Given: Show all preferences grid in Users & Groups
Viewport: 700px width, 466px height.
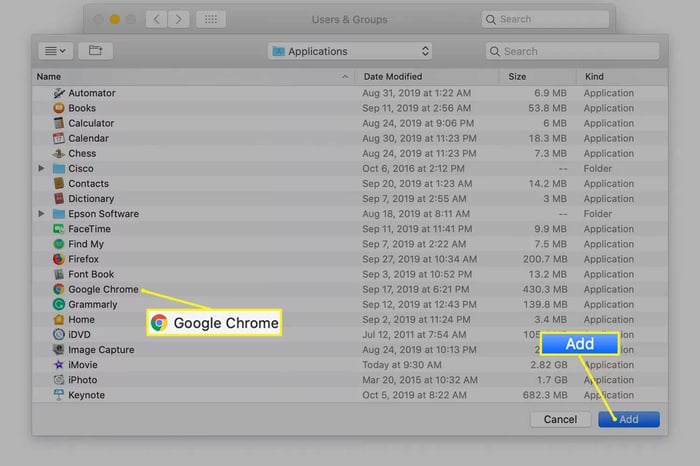Looking at the screenshot, I should click(x=211, y=19).
